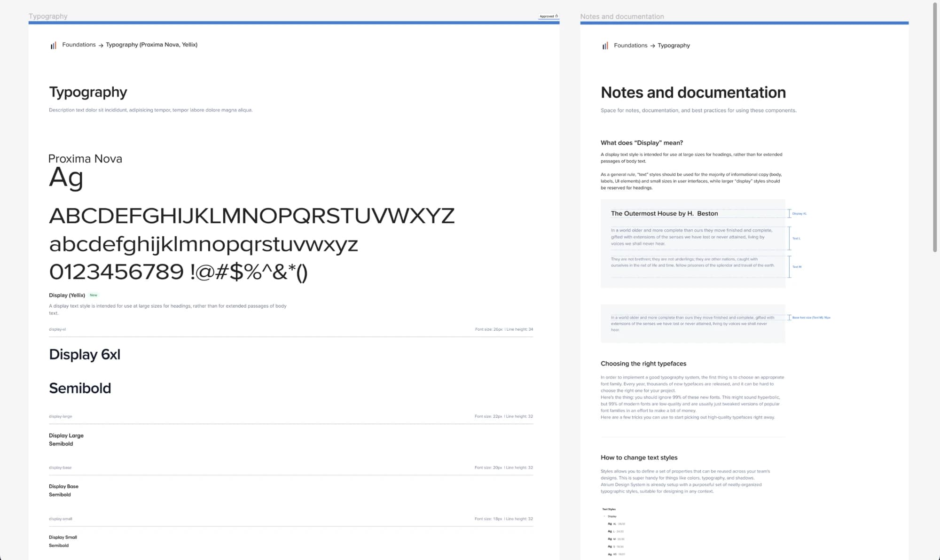
Task: Select the "Typography" frame title label
Action: click(48, 16)
